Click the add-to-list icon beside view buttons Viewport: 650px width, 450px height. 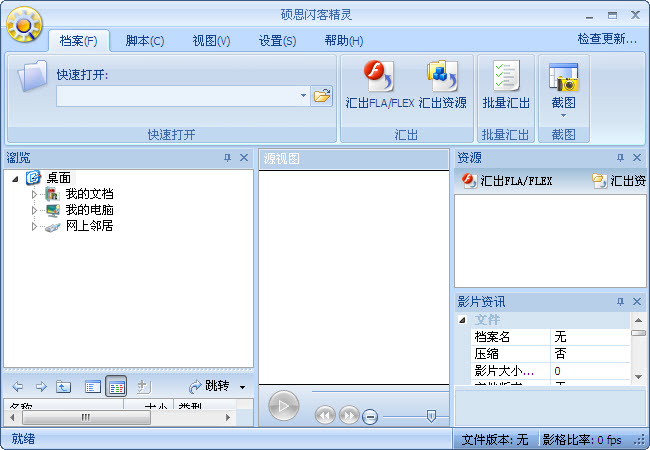[144, 387]
